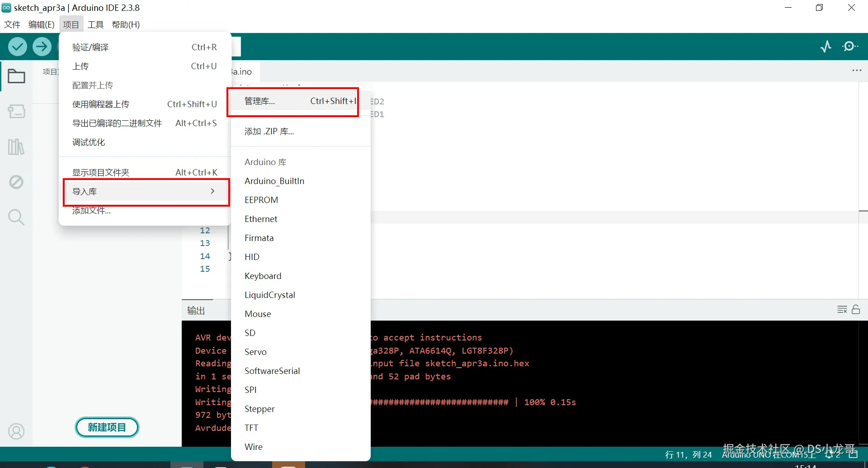Open the Search sidebar icon
This screenshot has height=468, width=868.
tap(16, 217)
